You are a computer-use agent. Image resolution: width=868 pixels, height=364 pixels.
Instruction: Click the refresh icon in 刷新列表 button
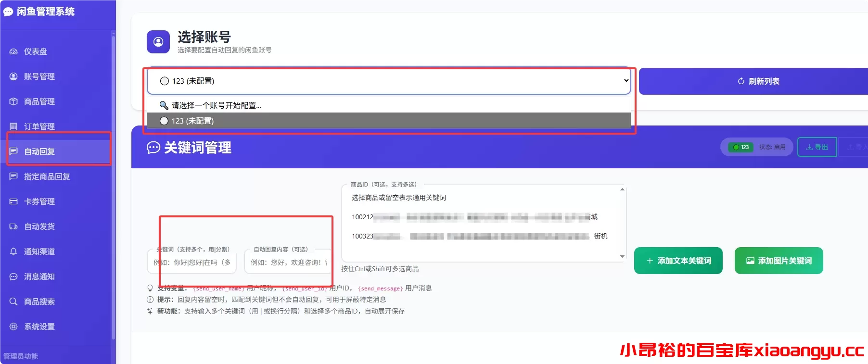741,81
